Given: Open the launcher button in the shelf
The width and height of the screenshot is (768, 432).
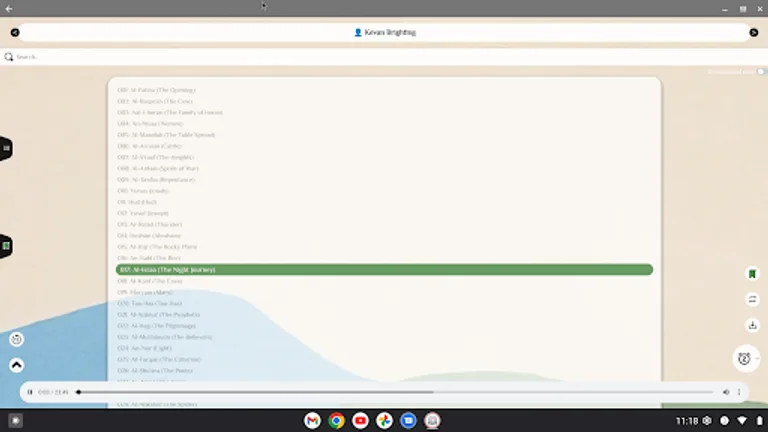Looking at the screenshot, I should click(x=15, y=420).
